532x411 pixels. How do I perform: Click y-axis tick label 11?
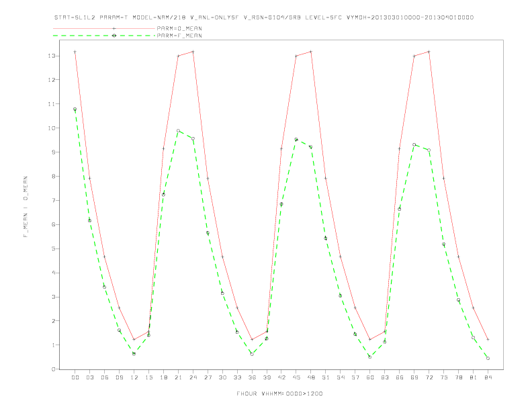[52, 104]
